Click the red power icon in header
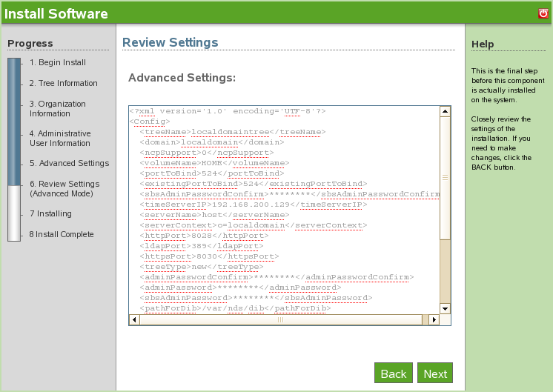The image size is (553, 392). click(x=543, y=13)
